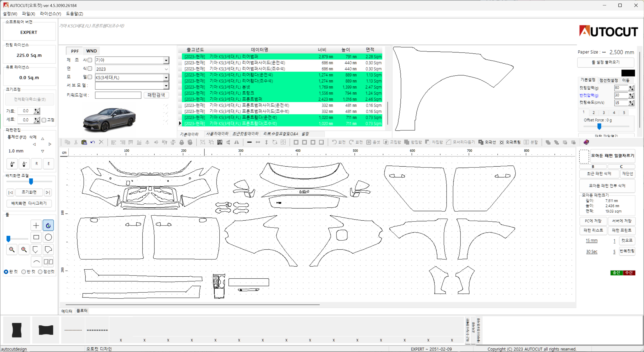Click the 서버에 저장 button
Image resolution: width=644 pixels, height=352 pixels.
coord(621,221)
